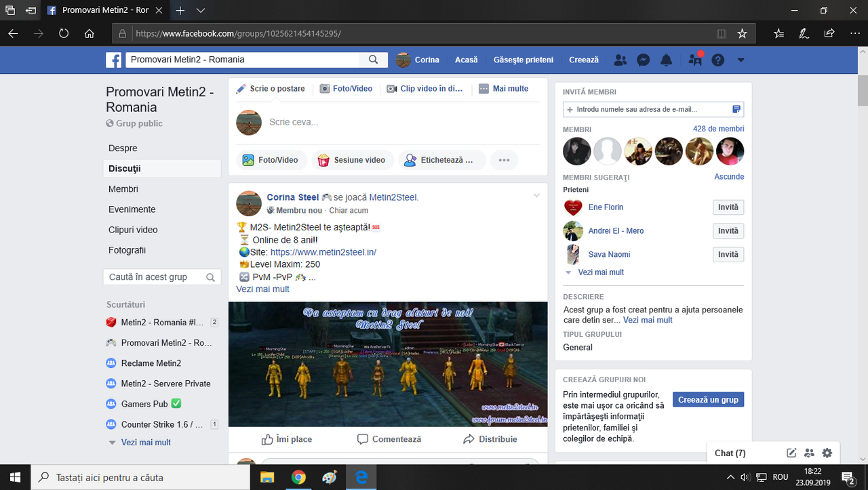Click Comentează on the post
The width and height of the screenshot is (868, 490).
389,439
